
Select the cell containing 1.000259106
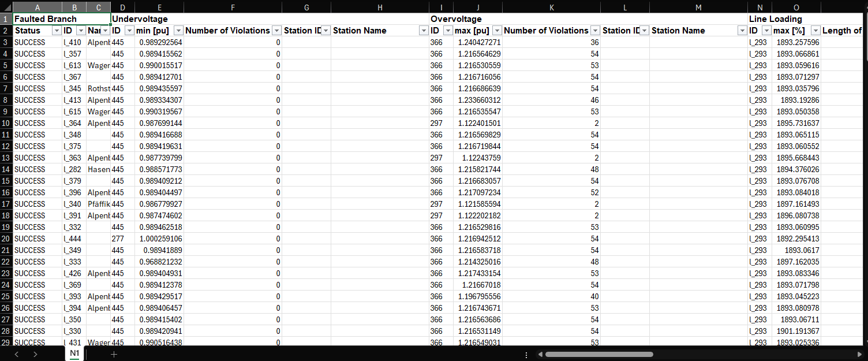pos(159,239)
